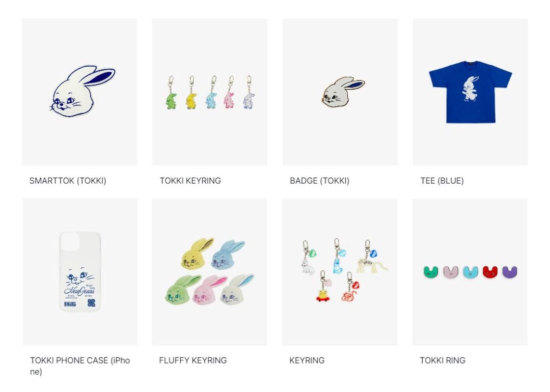Click the KEYRING title link
550x392 pixels.
tap(307, 360)
